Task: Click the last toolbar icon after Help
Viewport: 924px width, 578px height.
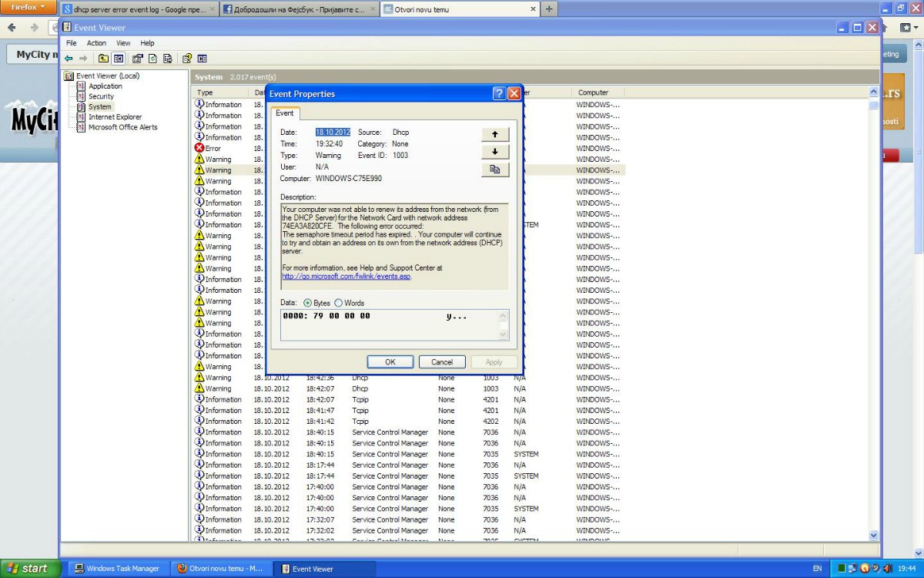Action: pos(202,59)
